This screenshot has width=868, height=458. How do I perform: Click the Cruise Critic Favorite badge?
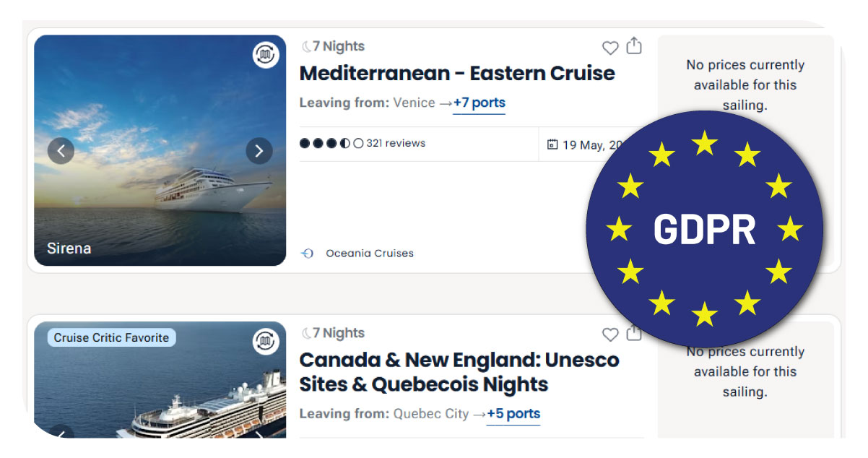coord(111,337)
